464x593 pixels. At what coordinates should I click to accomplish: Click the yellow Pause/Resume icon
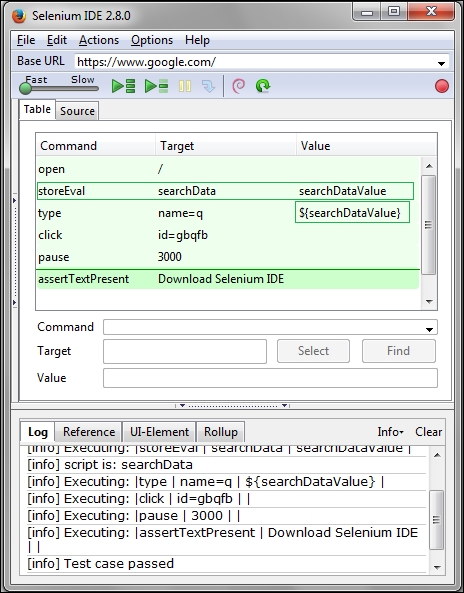tap(185, 86)
